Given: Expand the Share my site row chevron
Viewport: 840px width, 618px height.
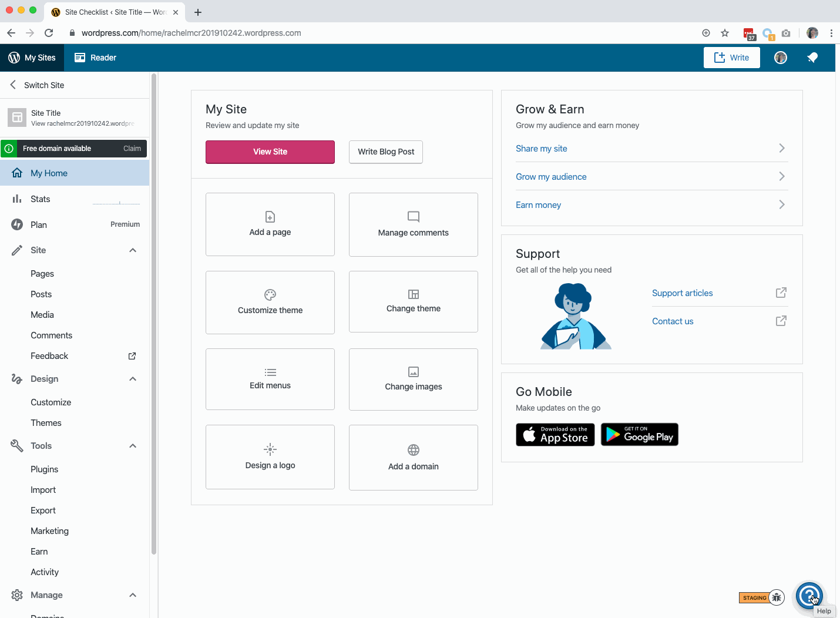Looking at the screenshot, I should click(782, 148).
